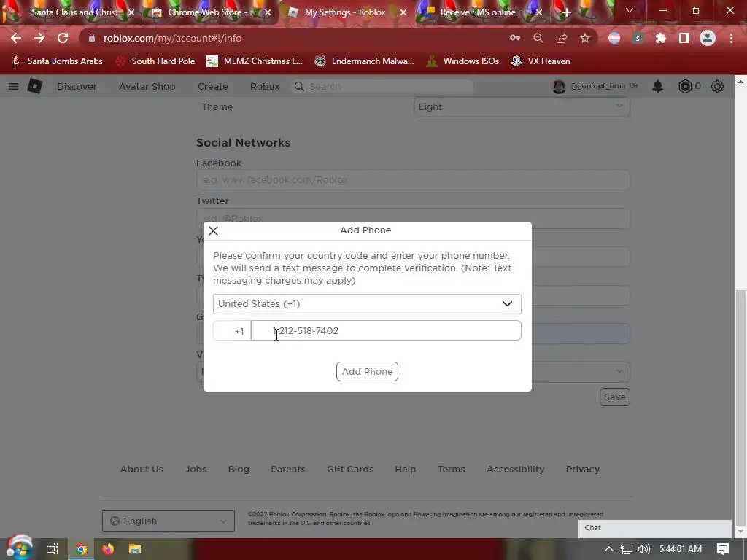The image size is (747, 560).
Task: Open Avatar Shop in Roblox navigation
Action: (x=147, y=86)
